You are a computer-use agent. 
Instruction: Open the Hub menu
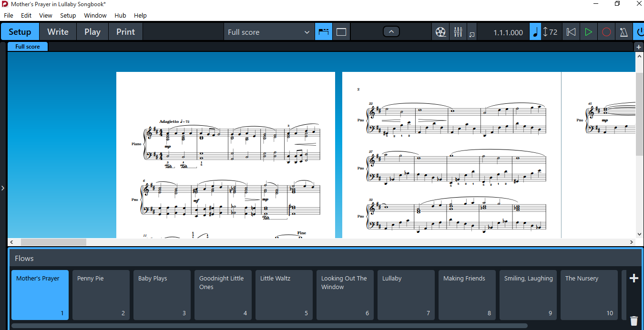[x=120, y=15]
